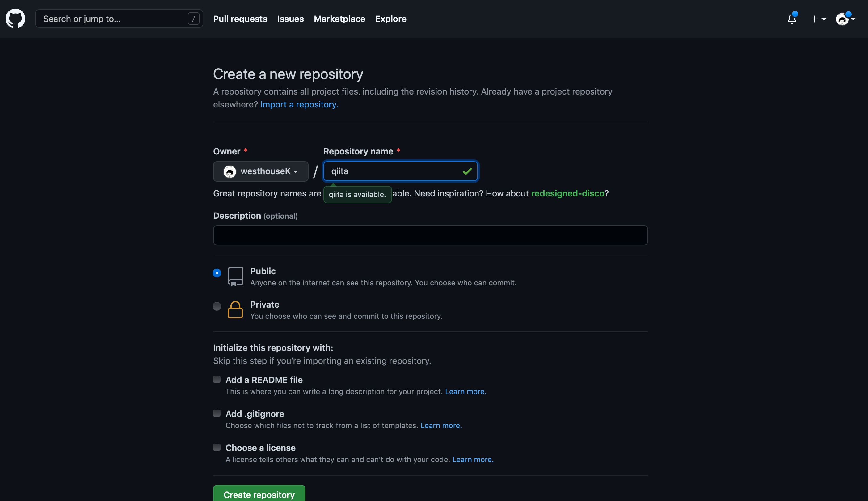Click the Create repository button

pyautogui.click(x=259, y=494)
